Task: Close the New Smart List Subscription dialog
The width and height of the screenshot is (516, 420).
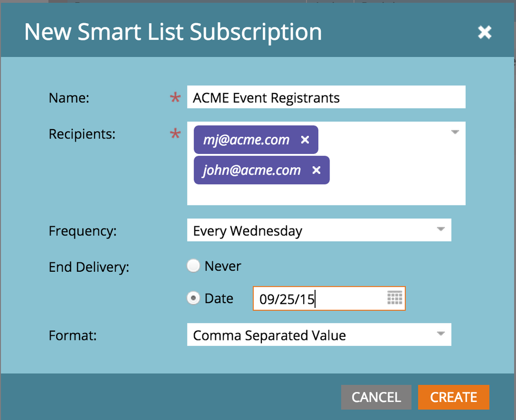Action: (484, 33)
